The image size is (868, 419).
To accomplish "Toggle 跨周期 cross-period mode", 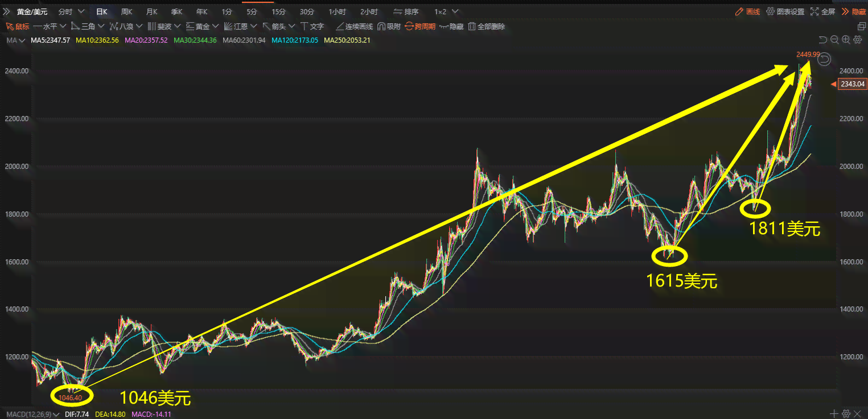I will click(420, 26).
